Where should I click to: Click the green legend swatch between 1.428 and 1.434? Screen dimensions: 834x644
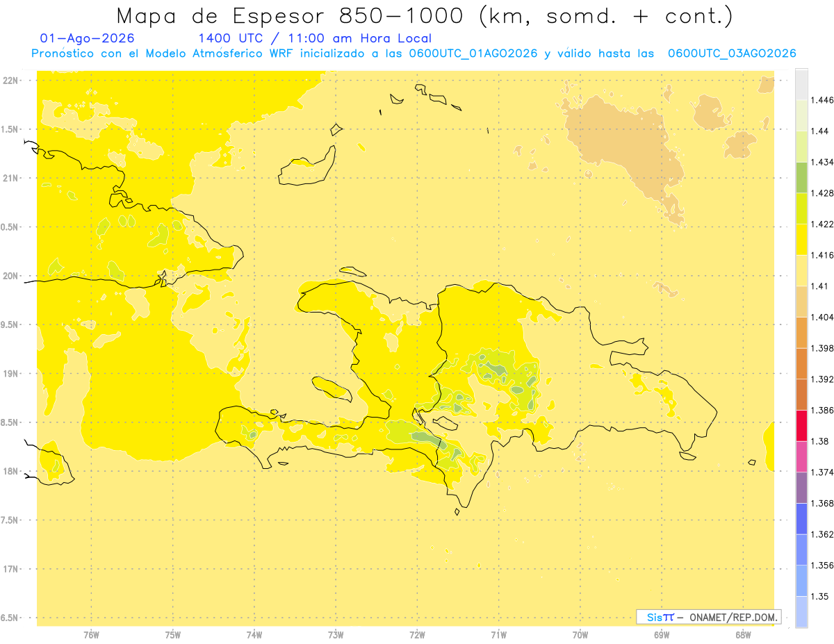pos(801,177)
